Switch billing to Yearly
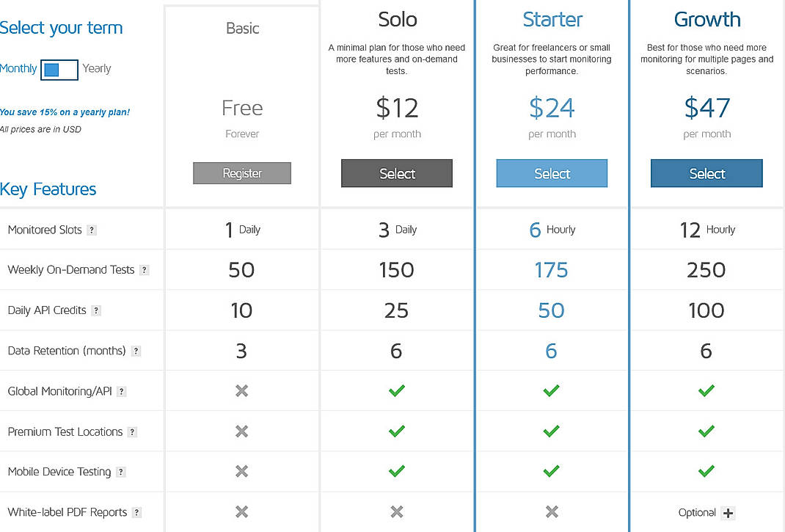The height and width of the screenshot is (532, 785). pyautogui.click(x=97, y=68)
